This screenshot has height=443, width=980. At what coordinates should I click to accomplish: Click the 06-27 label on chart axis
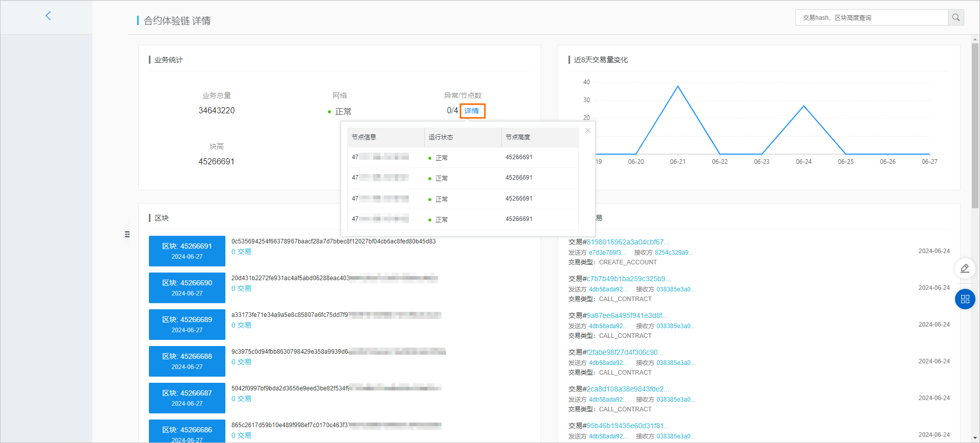click(930, 162)
